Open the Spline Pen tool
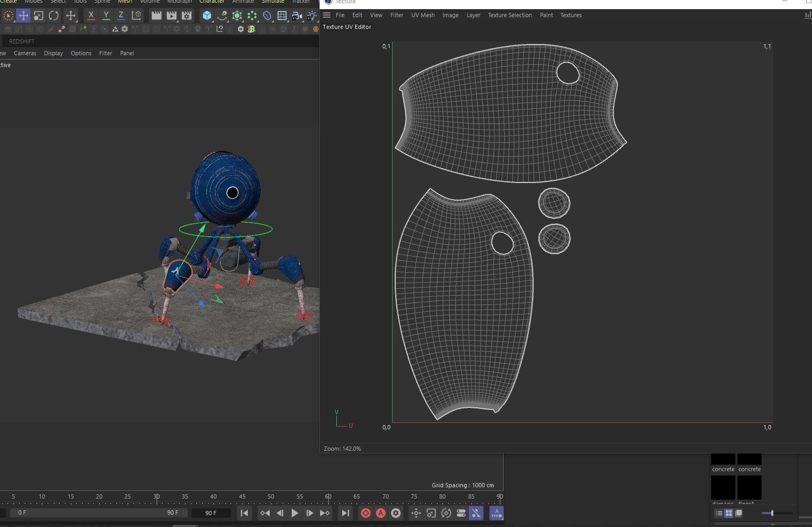Viewport: 812px width, 527px height. 222,16
